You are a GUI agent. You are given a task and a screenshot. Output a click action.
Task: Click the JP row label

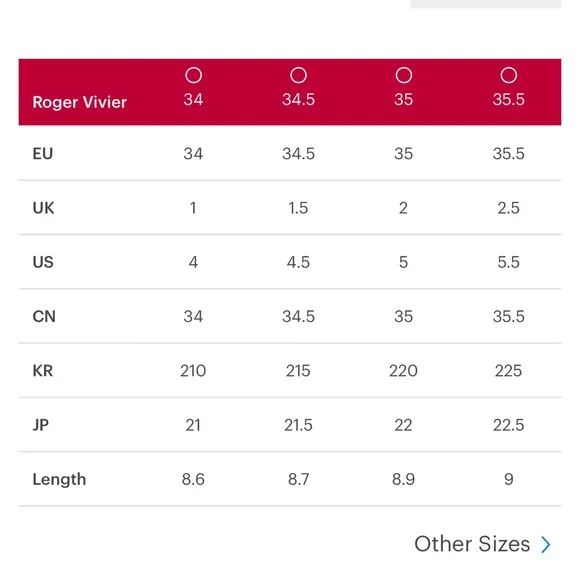(x=41, y=425)
